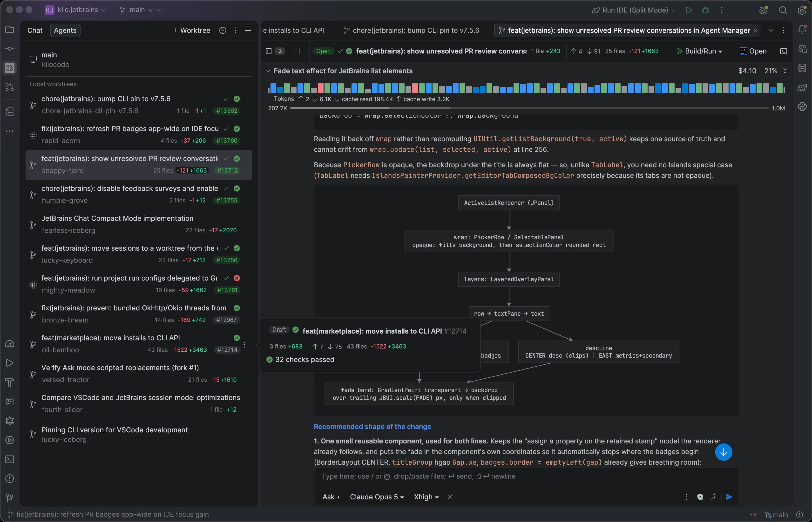
Task: Open the terminal icon in the session toolbar
Action: click(x=784, y=51)
